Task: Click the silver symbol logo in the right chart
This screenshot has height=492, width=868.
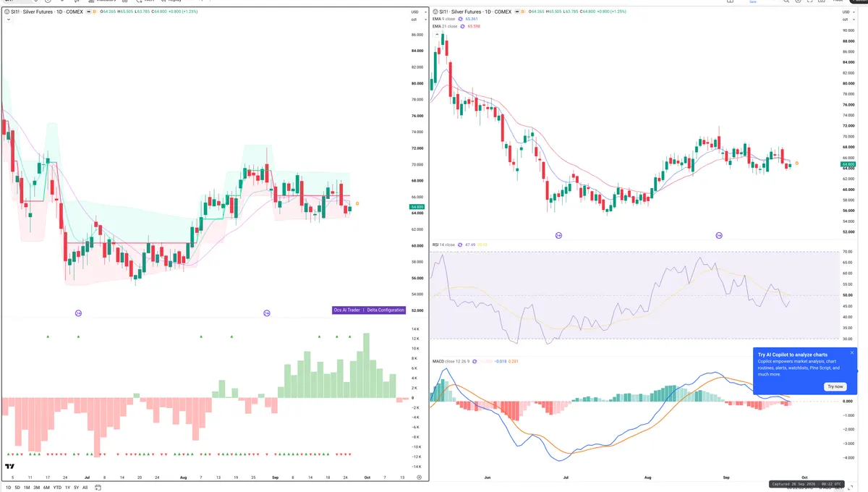Action: 435,12
